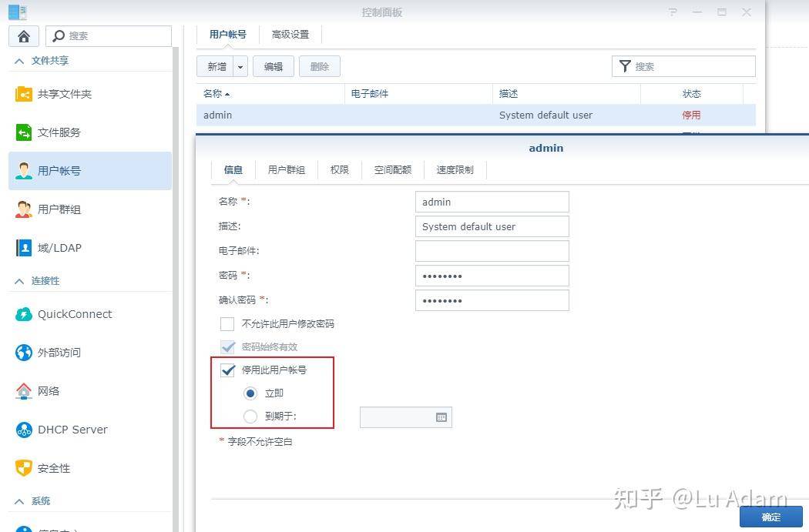This screenshot has width=809, height=532.
Task: Click the 删除 button
Action: [x=320, y=66]
